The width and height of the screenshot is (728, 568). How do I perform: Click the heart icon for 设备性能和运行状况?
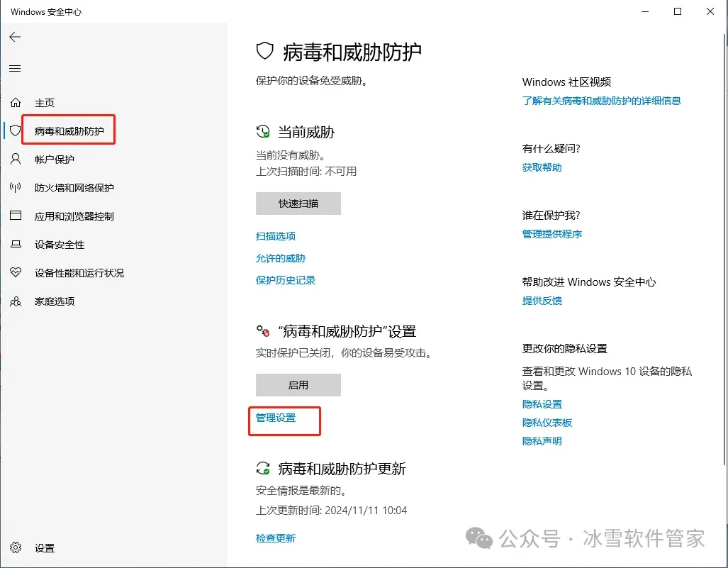(16, 272)
